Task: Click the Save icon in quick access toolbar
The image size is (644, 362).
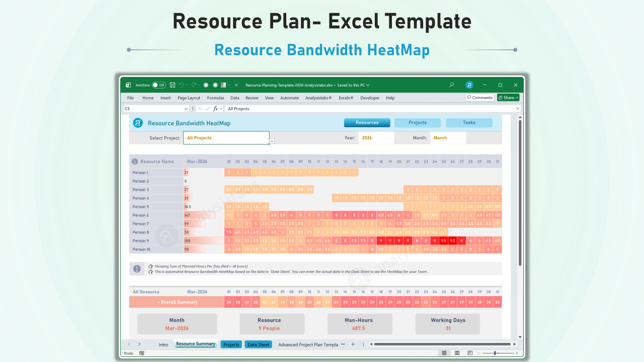Action: [x=173, y=85]
